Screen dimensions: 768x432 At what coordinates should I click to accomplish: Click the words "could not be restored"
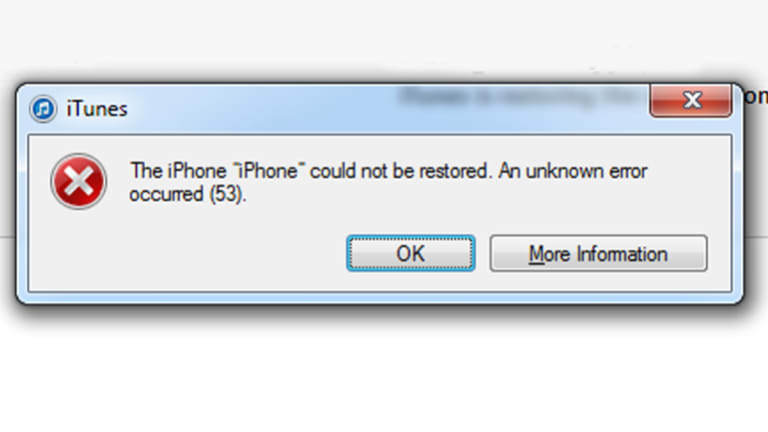point(399,171)
